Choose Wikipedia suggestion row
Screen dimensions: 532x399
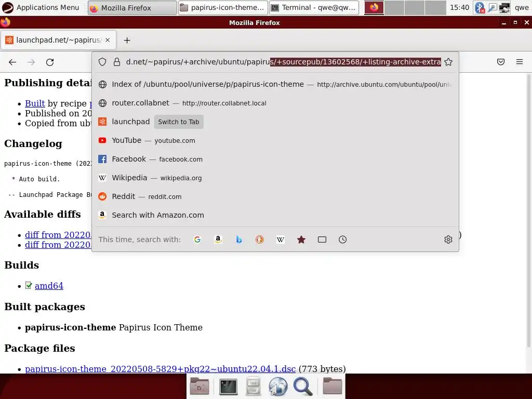click(275, 178)
